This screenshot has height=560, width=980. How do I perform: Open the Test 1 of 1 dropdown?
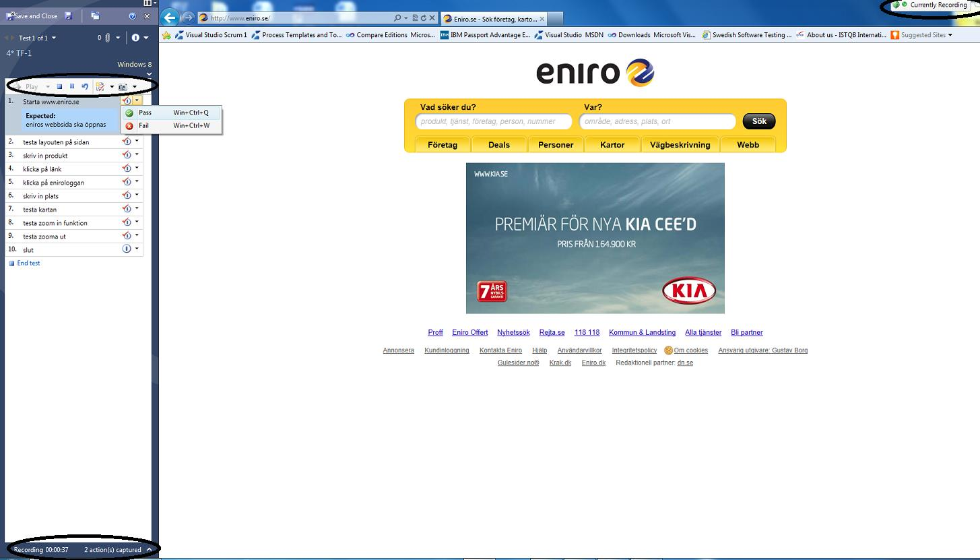click(x=37, y=38)
